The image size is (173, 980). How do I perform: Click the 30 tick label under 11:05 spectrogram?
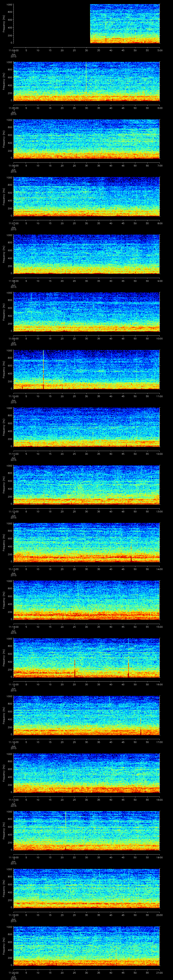(x=87, y=108)
